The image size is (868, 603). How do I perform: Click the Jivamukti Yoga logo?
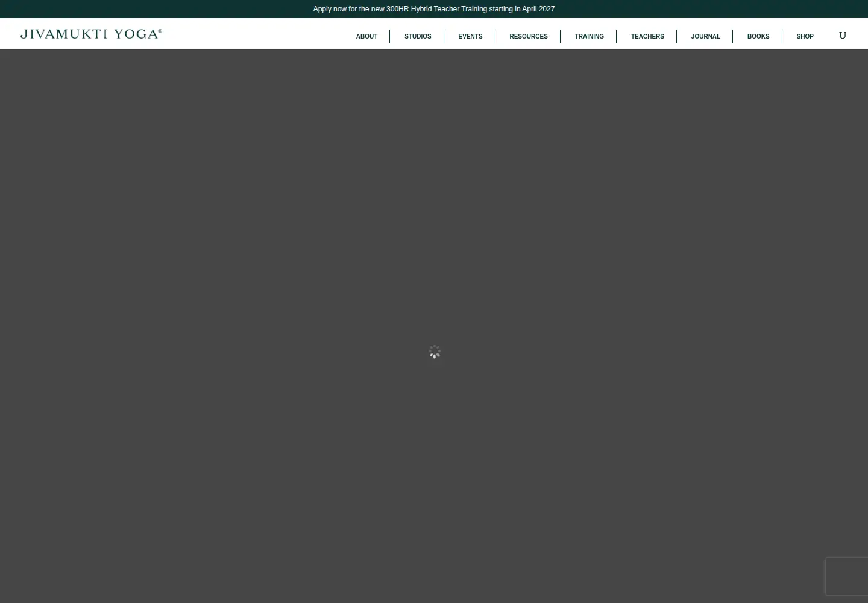point(91,34)
